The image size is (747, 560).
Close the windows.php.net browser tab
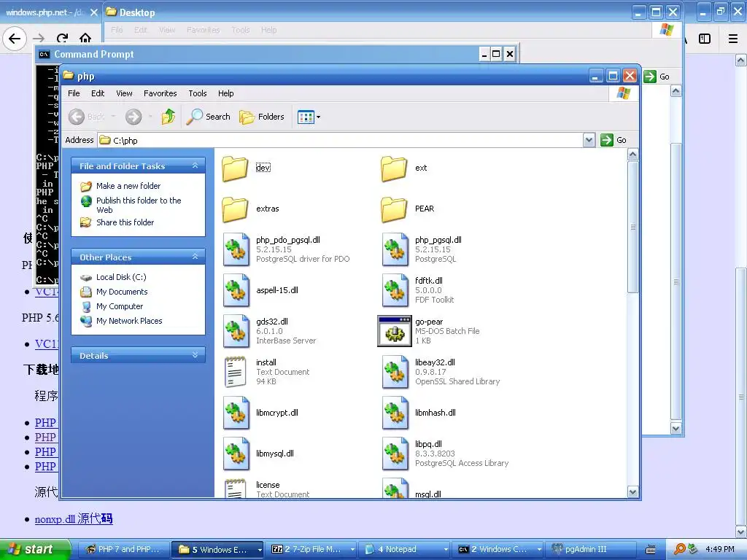(94, 13)
